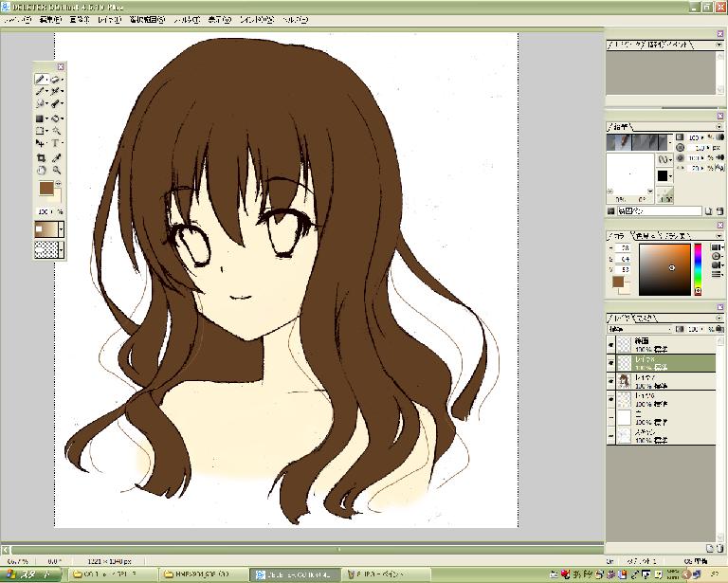
Task: Select the Pencil tool in the toolbox
Action: click(x=41, y=80)
